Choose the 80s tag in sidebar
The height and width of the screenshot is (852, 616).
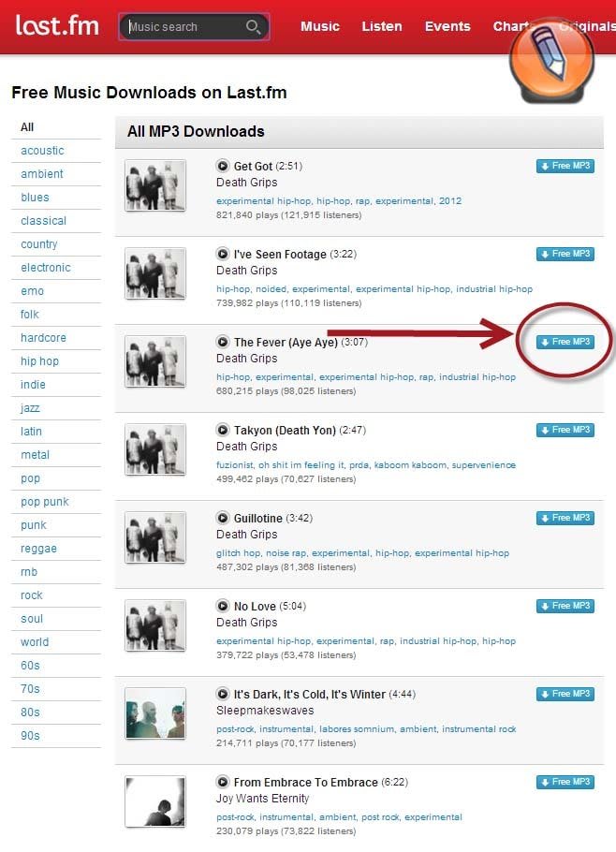point(30,712)
